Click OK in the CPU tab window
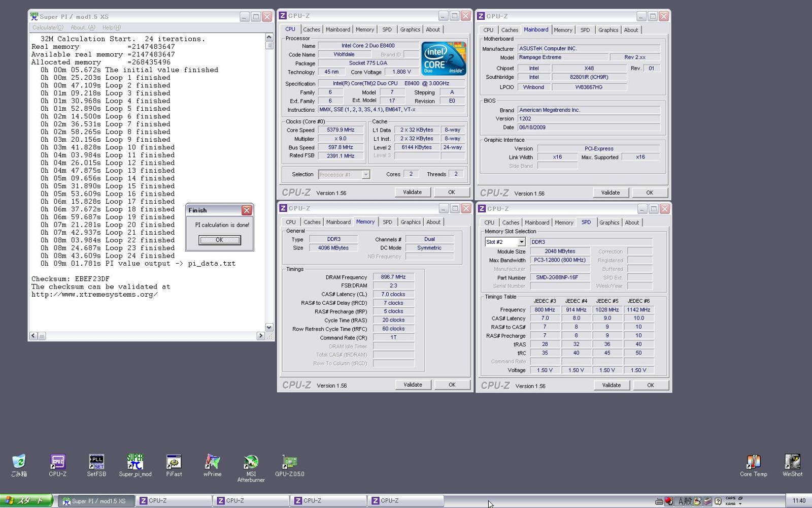The image size is (812, 508). click(451, 192)
